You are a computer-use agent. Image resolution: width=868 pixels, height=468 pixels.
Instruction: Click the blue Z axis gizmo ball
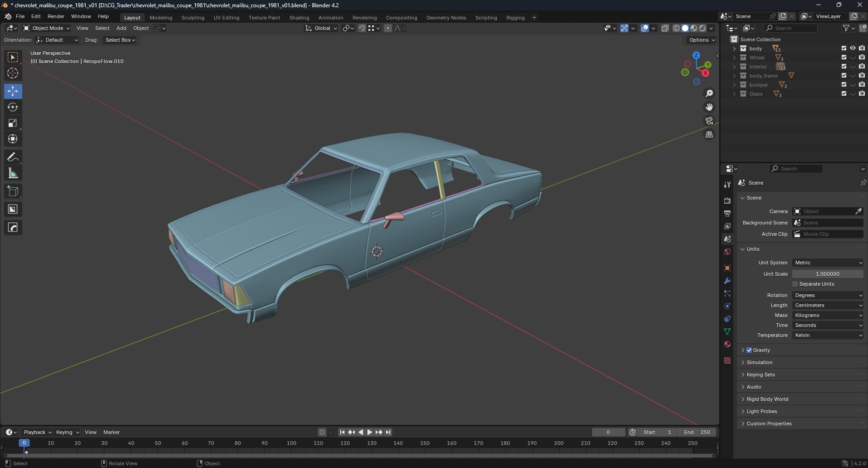[696, 55]
